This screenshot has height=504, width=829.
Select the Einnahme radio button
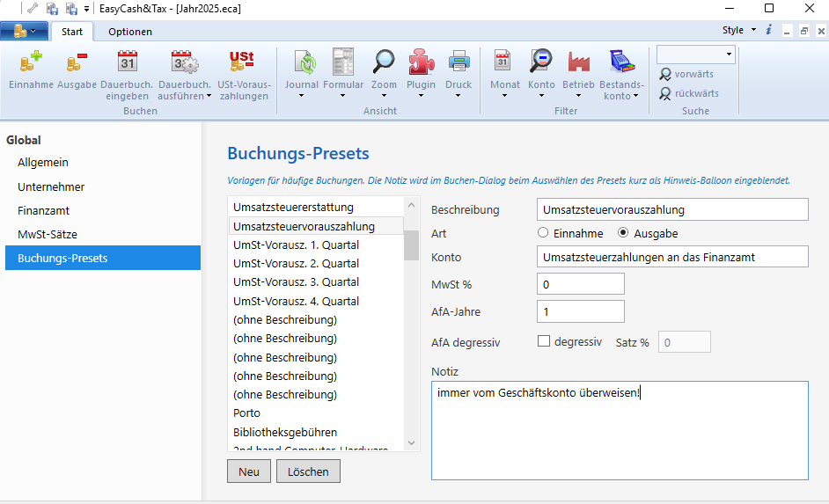tap(543, 232)
